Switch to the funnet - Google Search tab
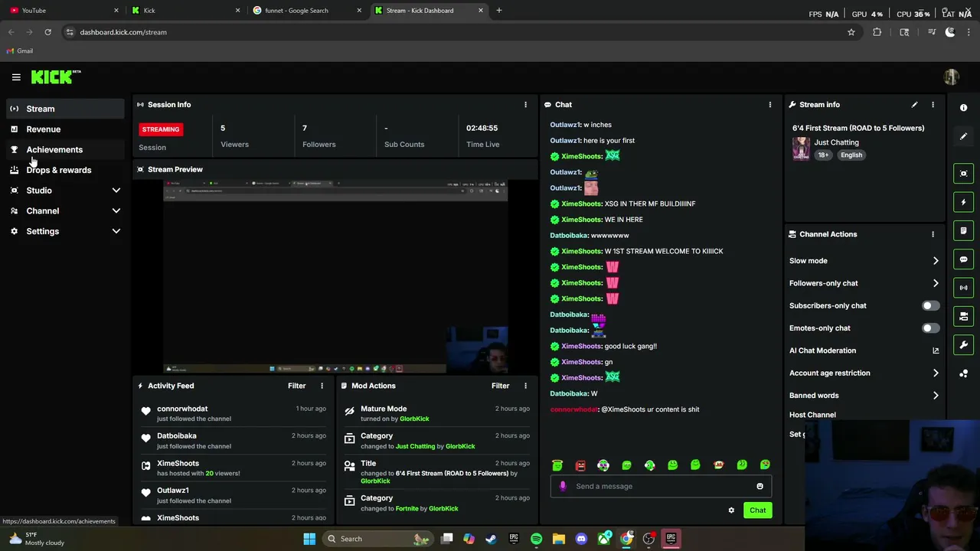Viewport: 980px width, 551px height. [306, 11]
